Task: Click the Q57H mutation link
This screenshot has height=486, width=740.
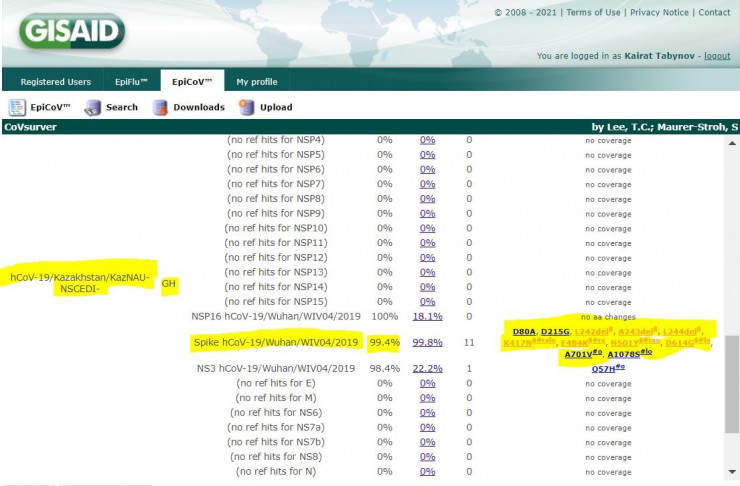Action: click(607, 369)
